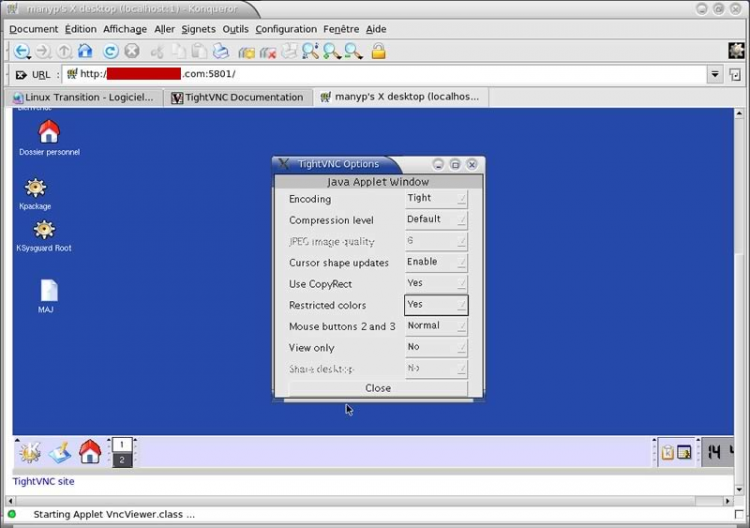
Task: Click the vertical scrollbar down arrow
Action: [x=739, y=489]
